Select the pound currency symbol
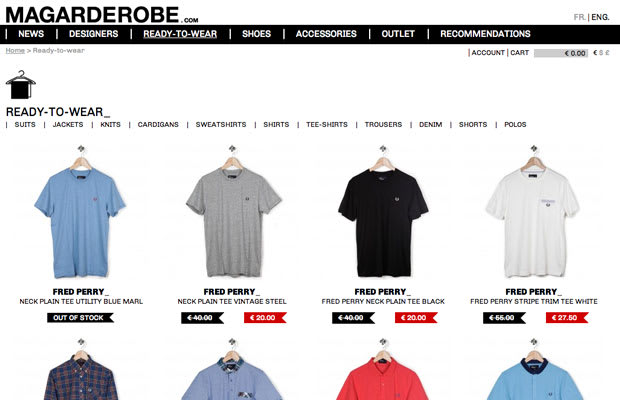Image resolution: width=620 pixels, height=400 pixels. point(607,53)
